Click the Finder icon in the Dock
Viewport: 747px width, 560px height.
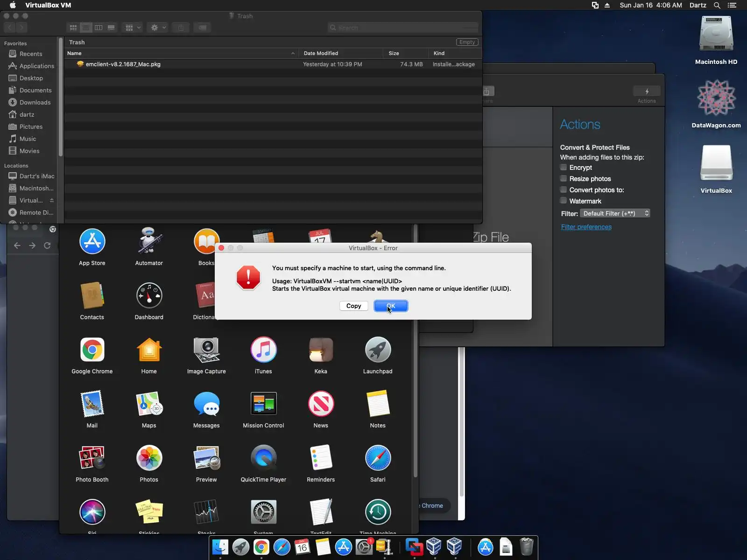(220, 547)
